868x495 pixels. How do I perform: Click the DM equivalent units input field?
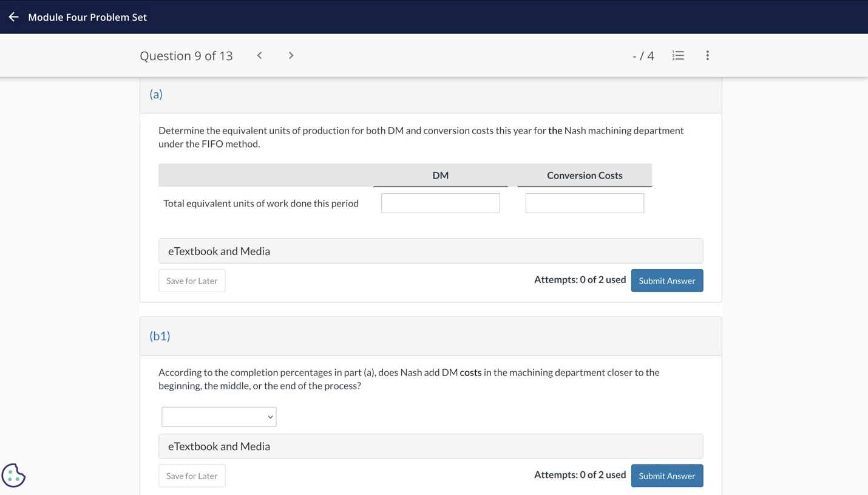click(441, 203)
